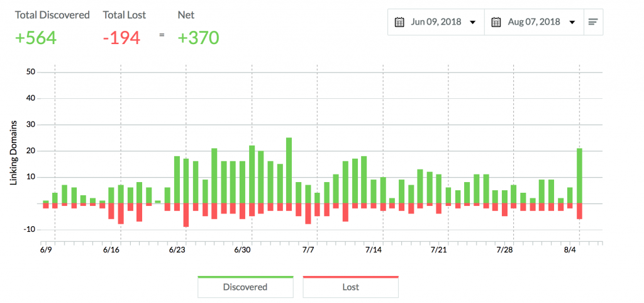
Task: Toggle the Lost series legend
Action: [350, 287]
